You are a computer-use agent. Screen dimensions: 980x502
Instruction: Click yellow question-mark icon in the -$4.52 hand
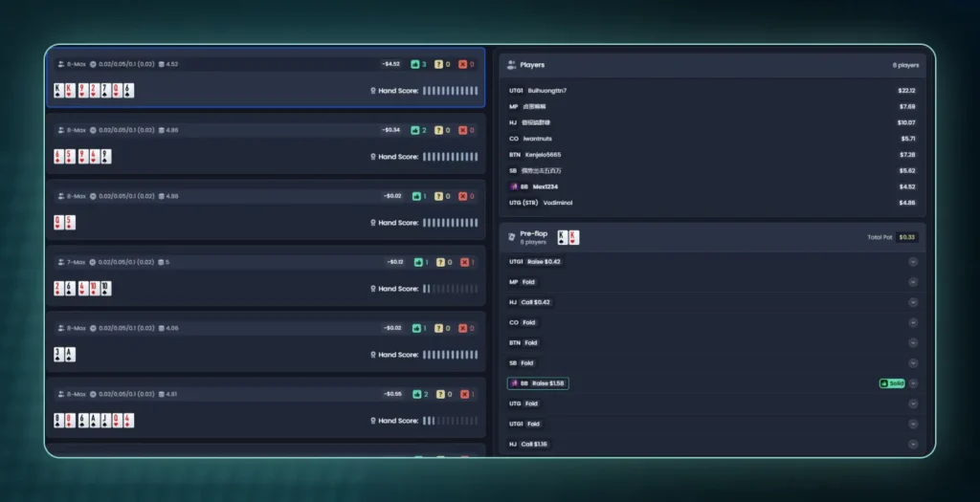[x=438, y=64]
